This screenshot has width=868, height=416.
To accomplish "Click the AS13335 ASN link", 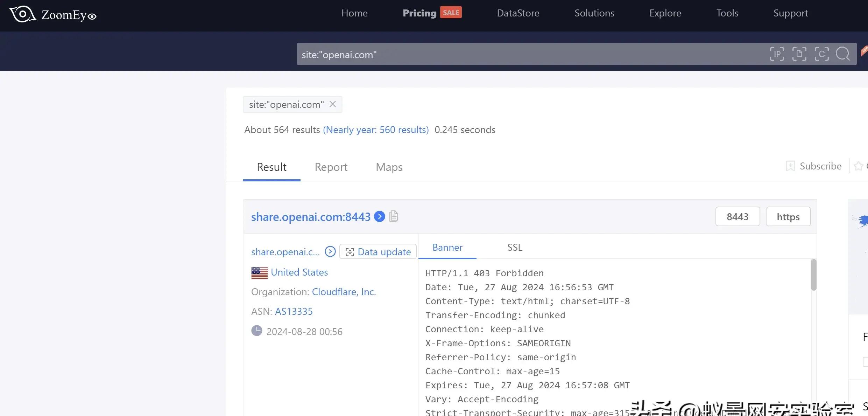I will tap(294, 311).
